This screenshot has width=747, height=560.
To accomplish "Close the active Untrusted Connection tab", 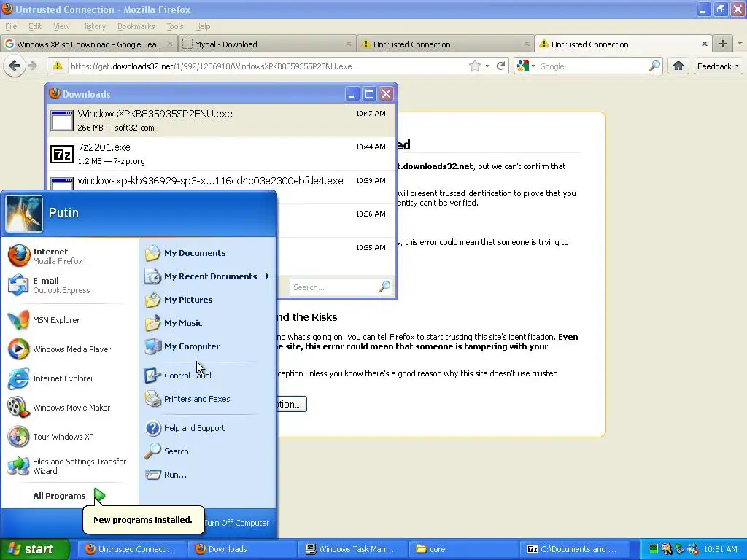I will tap(704, 44).
